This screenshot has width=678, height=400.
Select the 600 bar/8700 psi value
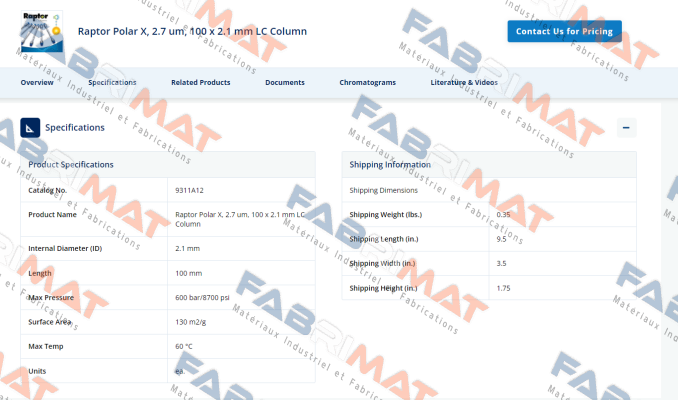coord(202,298)
